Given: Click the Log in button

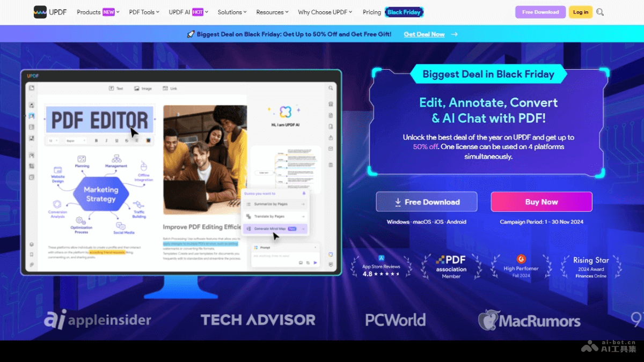Looking at the screenshot, I should [580, 12].
